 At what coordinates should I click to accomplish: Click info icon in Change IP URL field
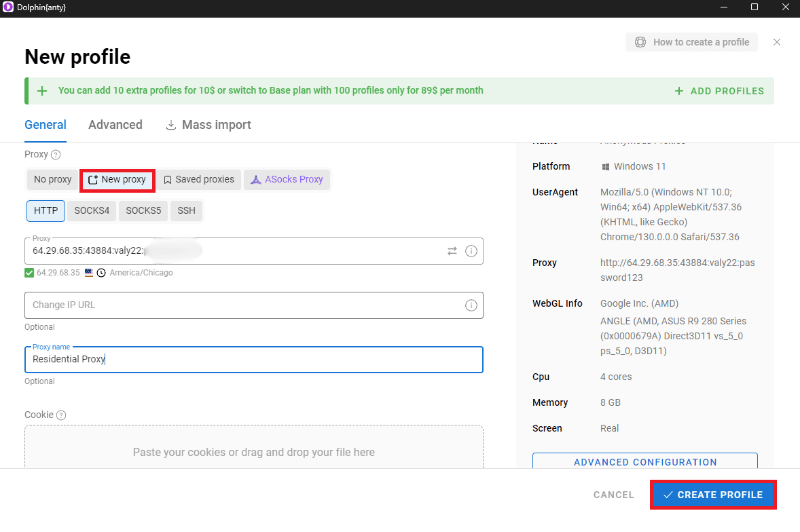click(x=471, y=305)
